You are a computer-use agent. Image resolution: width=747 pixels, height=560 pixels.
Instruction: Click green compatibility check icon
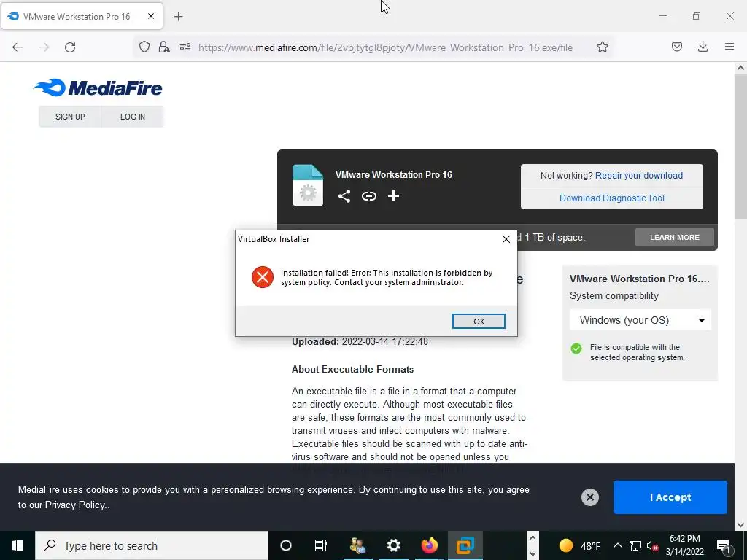pos(576,348)
